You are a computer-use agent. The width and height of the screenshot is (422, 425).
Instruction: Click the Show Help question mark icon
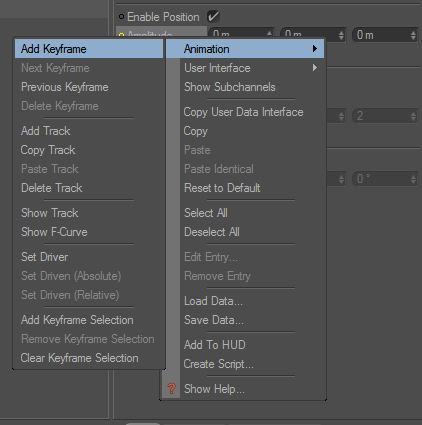171,389
